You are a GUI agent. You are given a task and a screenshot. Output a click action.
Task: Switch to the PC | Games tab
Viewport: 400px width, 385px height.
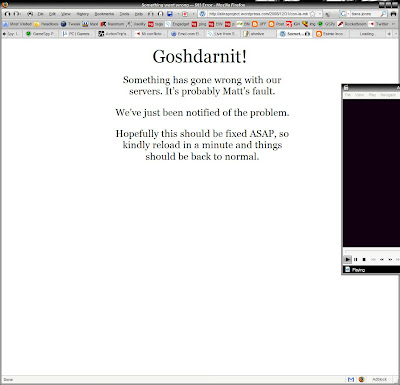76,34
